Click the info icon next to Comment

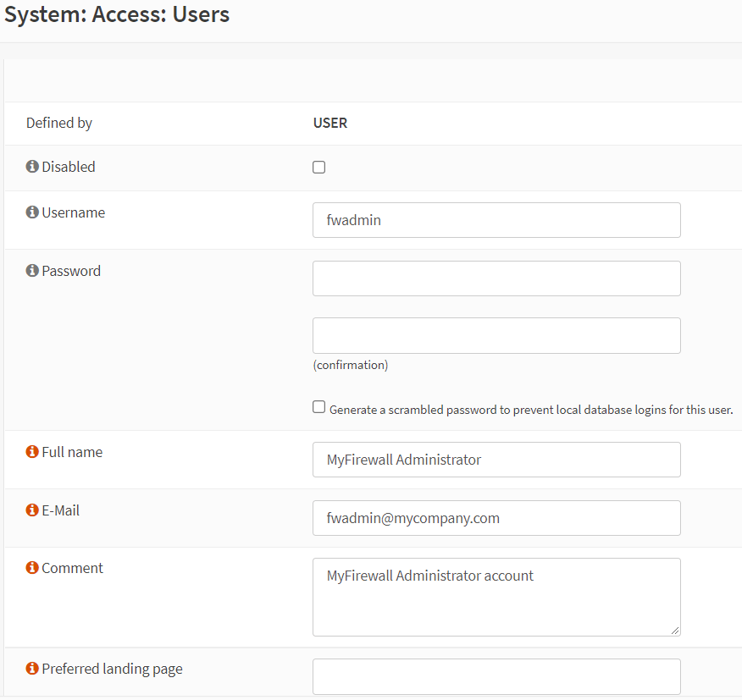coord(32,568)
